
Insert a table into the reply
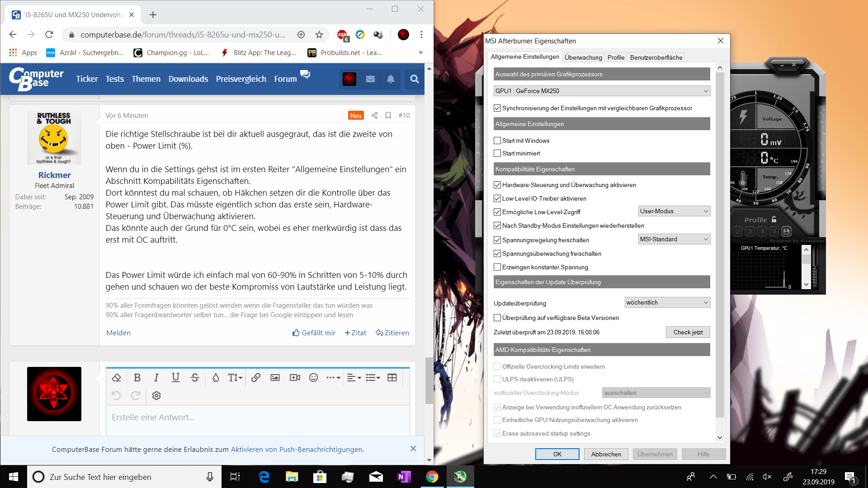coord(392,378)
